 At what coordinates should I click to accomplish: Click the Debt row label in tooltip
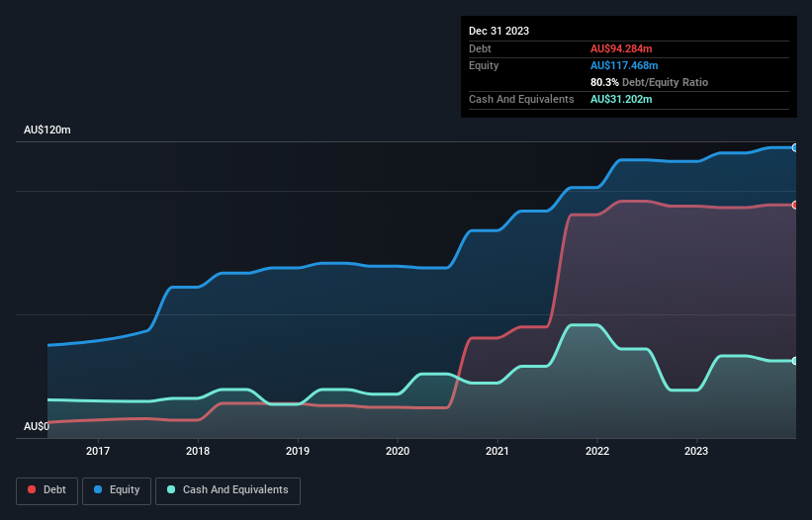(480, 48)
